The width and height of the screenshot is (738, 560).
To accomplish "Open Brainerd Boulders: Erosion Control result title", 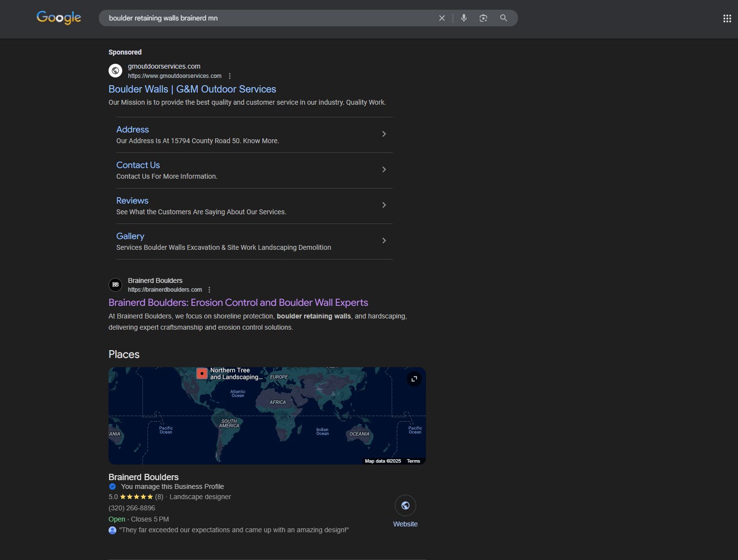I will [x=238, y=302].
